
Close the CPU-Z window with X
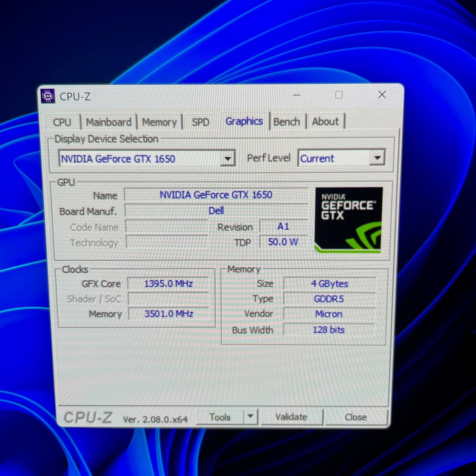click(x=382, y=95)
